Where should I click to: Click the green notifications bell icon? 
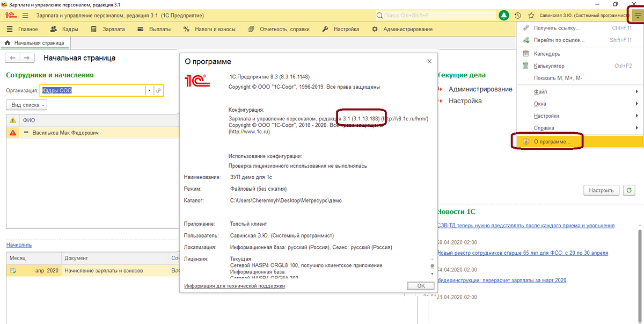click(503, 16)
